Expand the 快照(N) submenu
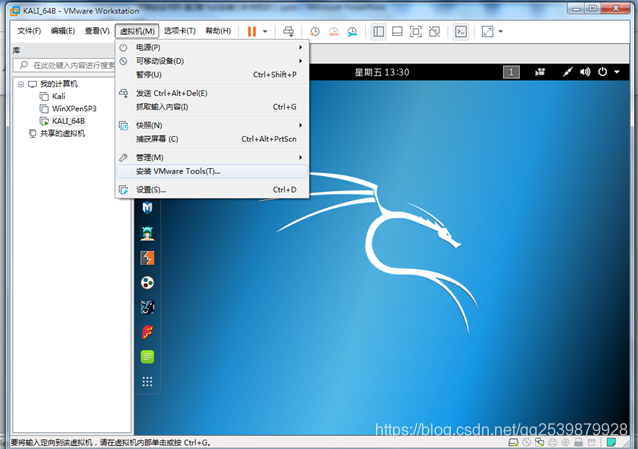 pos(212,125)
